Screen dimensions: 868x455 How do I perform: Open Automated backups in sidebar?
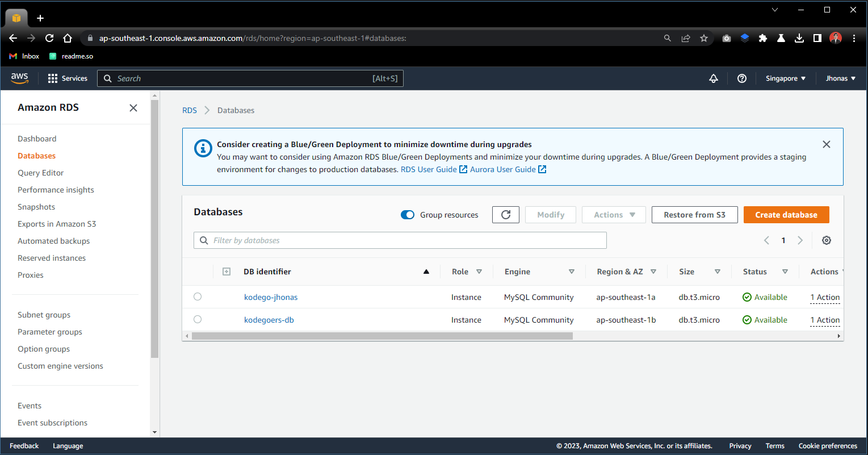click(x=54, y=241)
